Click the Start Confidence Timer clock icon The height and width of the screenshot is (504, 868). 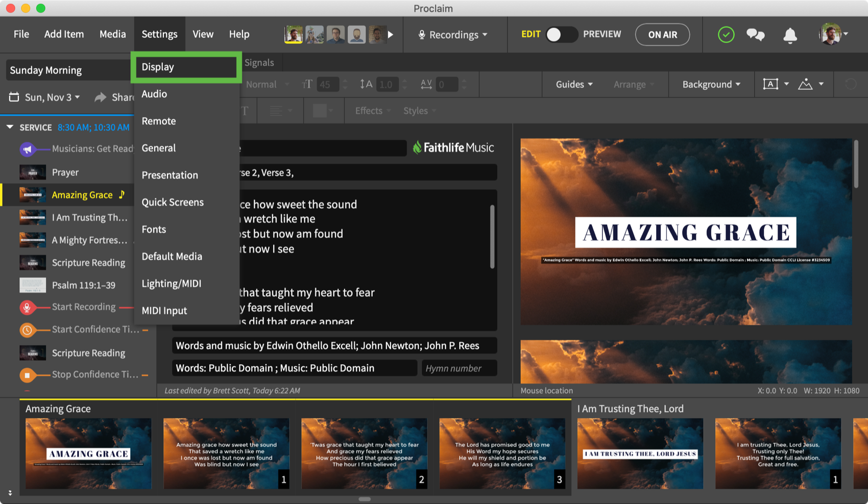pyautogui.click(x=27, y=330)
